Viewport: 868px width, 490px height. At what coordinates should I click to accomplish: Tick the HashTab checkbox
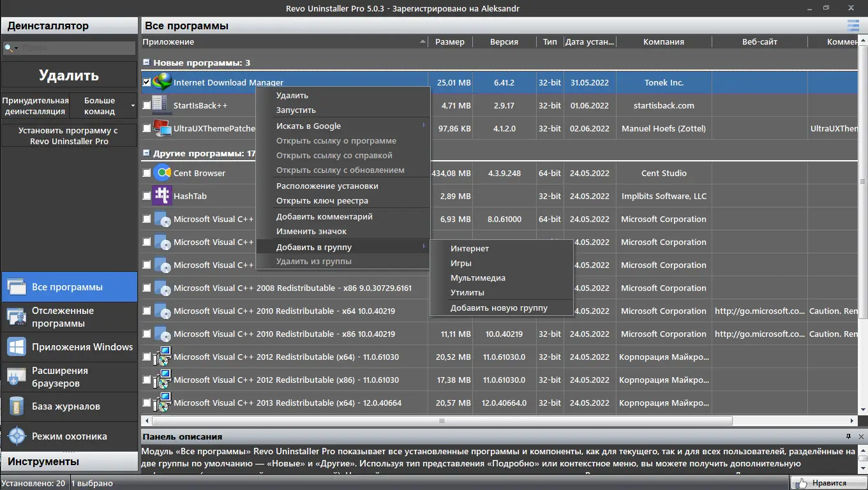pyautogui.click(x=147, y=196)
